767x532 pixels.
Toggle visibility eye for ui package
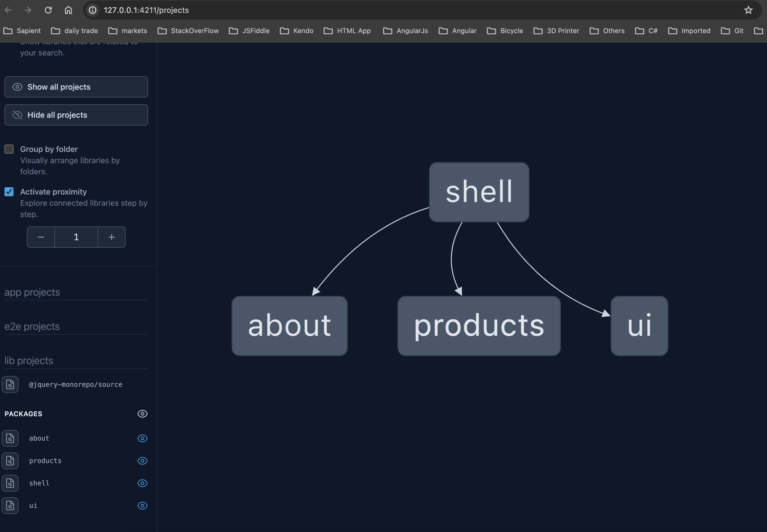[x=143, y=506]
